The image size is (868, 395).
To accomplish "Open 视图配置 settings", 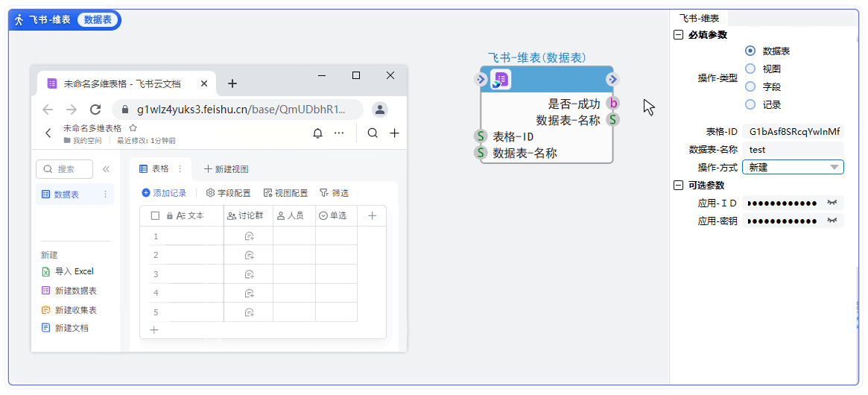I will [285, 193].
